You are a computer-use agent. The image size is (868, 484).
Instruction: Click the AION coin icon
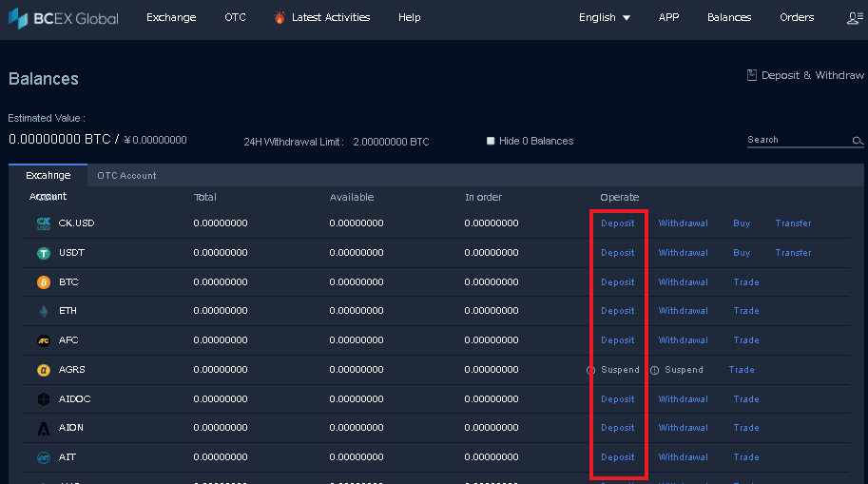pyautogui.click(x=43, y=428)
